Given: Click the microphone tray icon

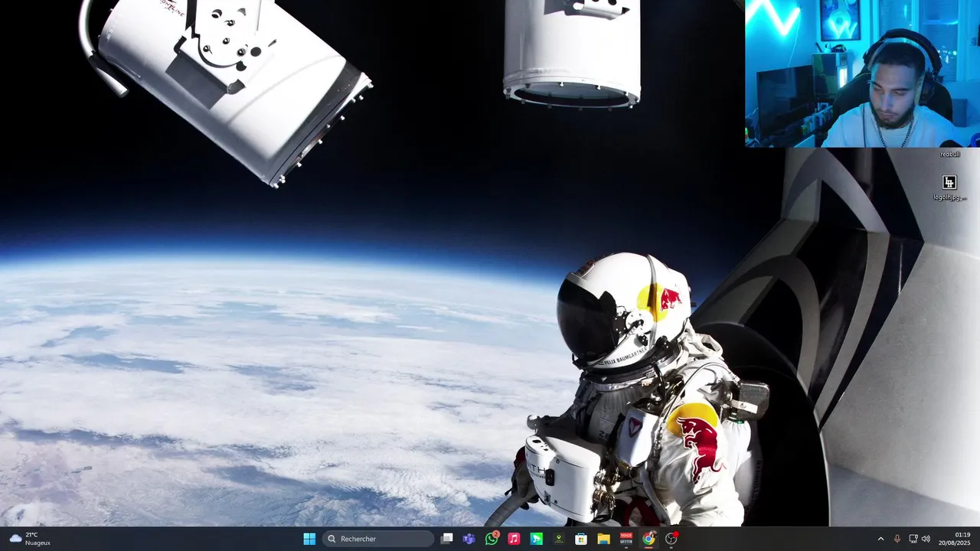Looking at the screenshot, I should coord(897,539).
